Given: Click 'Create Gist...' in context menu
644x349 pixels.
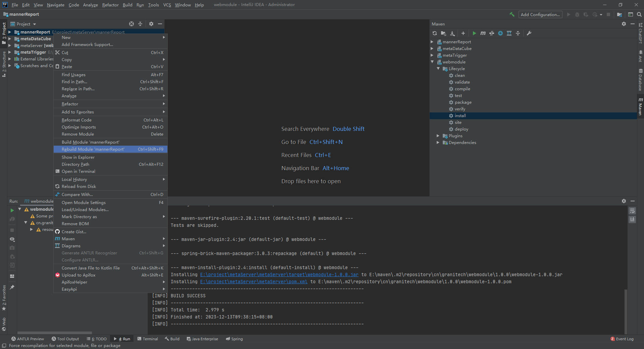Looking at the screenshot, I should (110, 232).
